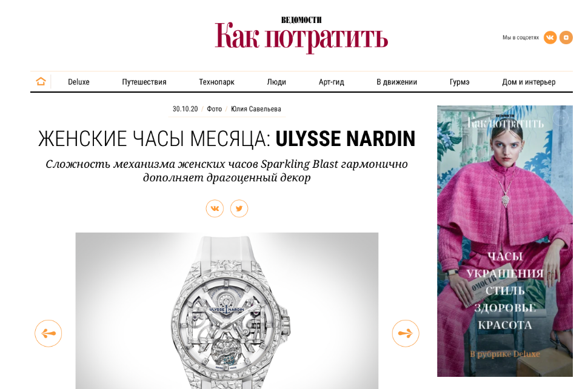
Task: Share article on Twitter below subtitle
Action: tap(239, 208)
